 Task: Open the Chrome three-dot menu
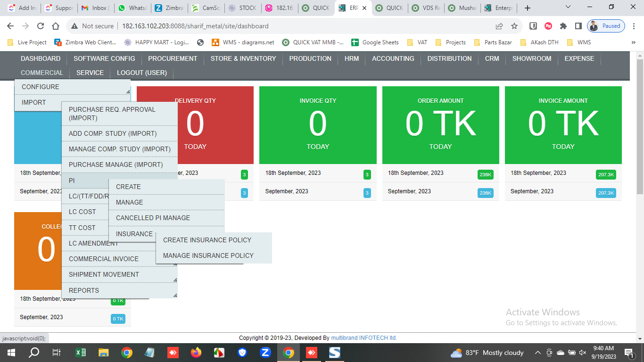pos(635,26)
